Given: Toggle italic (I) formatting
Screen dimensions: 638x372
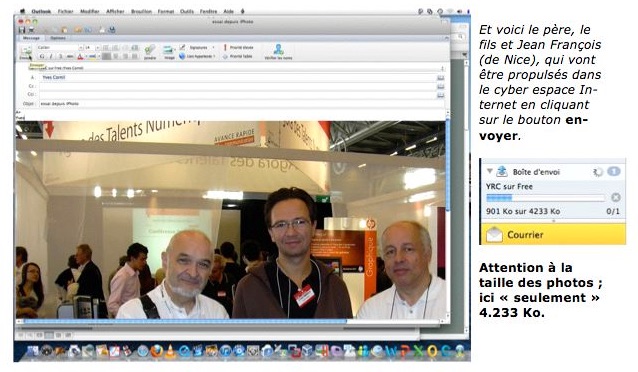Looking at the screenshot, I should [51, 57].
